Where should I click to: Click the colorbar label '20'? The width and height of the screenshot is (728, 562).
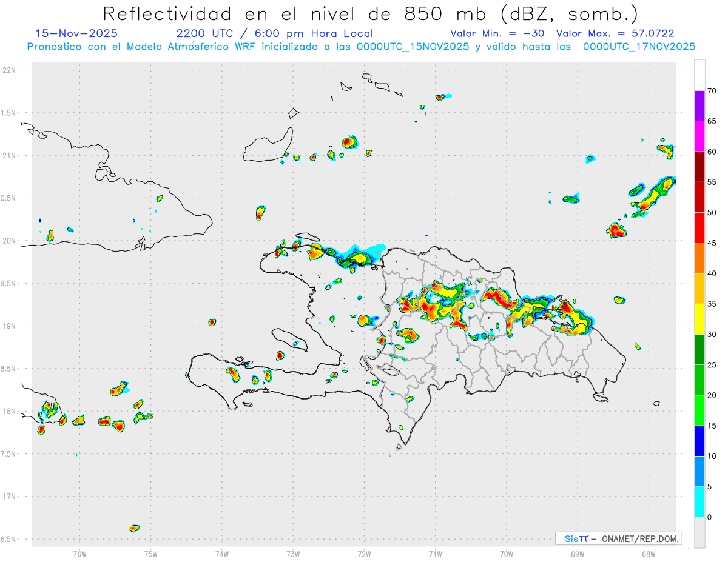[x=712, y=395]
